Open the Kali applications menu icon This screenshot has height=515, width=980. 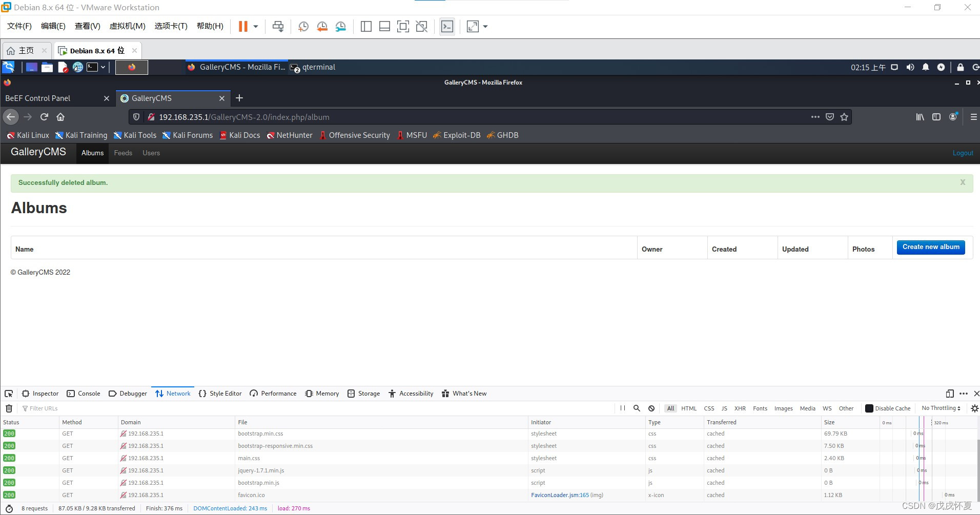click(8, 67)
